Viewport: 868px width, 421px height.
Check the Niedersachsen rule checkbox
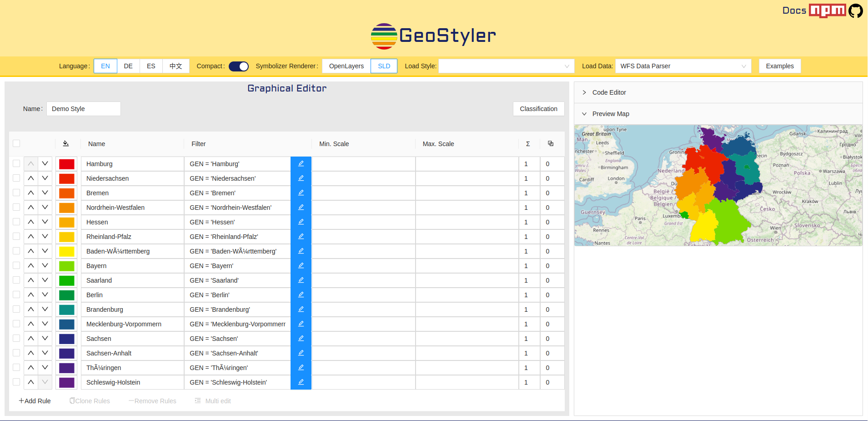tap(16, 178)
